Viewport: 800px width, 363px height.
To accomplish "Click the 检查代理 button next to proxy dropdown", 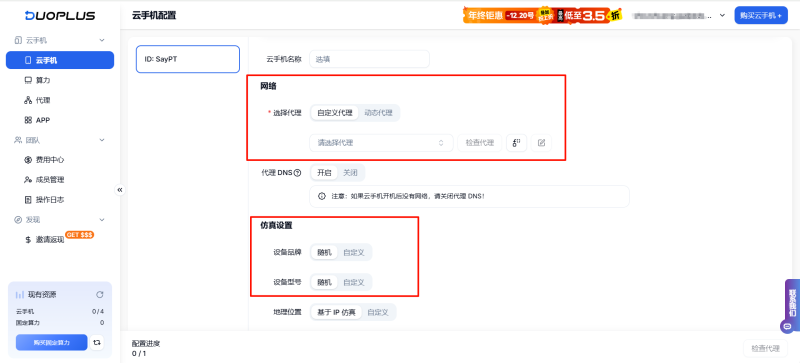I will pos(480,143).
